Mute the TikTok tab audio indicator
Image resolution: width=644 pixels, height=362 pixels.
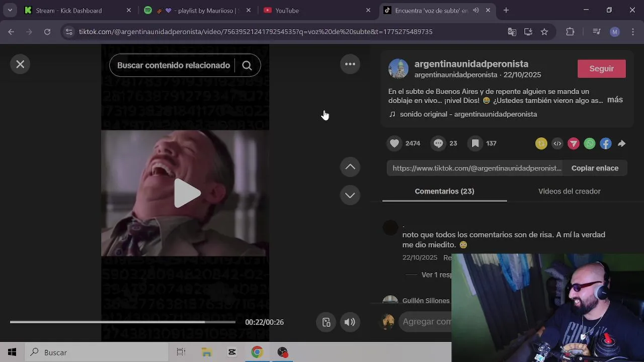(475, 10)
